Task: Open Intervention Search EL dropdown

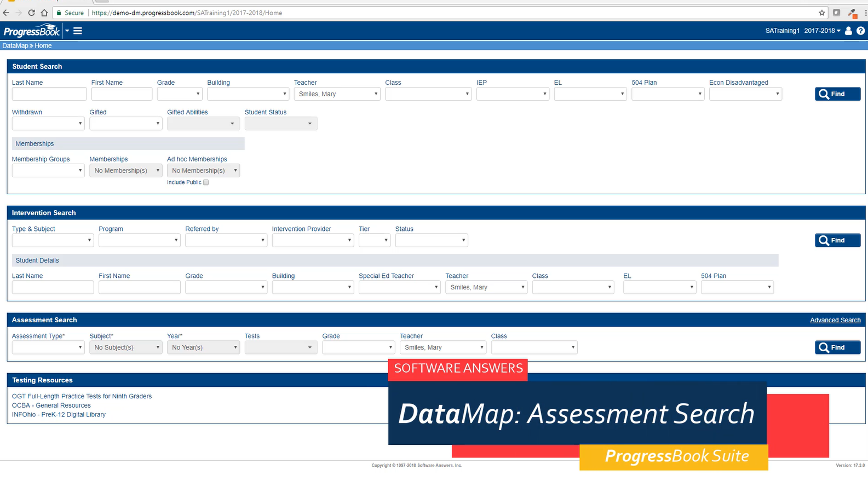Action: (x=660, y=287)
